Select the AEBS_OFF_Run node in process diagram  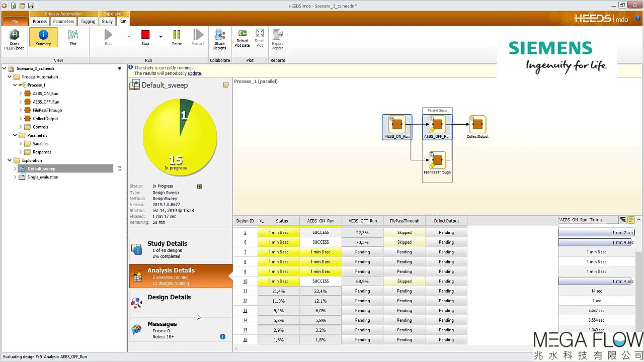pyautogui.click(x=437, y=127)
